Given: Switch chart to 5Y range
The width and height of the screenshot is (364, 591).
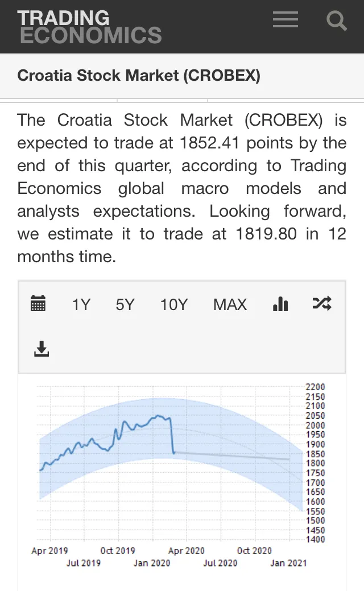Looking at the screenshot, I should pos(125,305).
